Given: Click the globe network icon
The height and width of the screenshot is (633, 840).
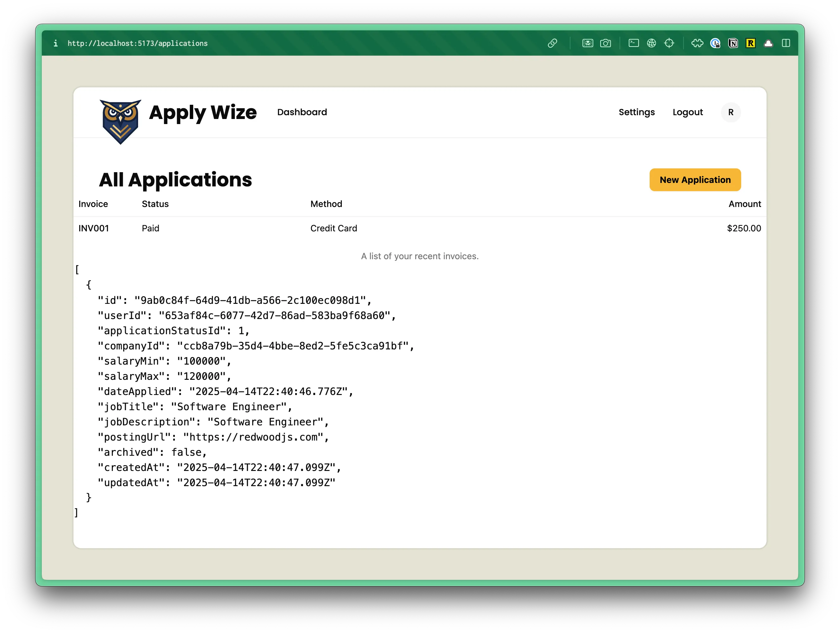Looking at the screenshot, I should pos(651,43).
